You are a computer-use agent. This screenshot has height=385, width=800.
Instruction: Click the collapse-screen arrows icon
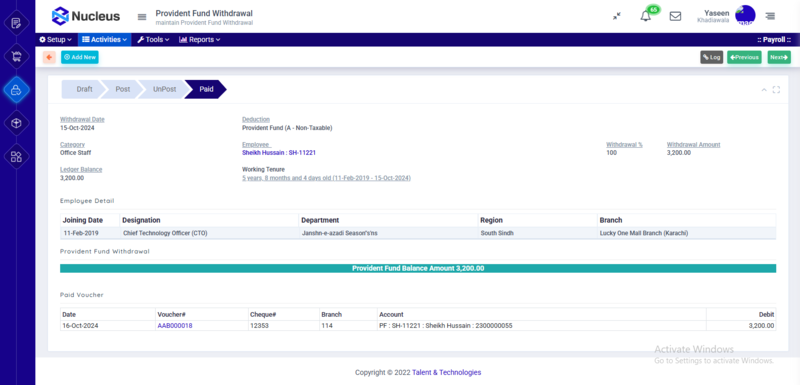(617, 16)
